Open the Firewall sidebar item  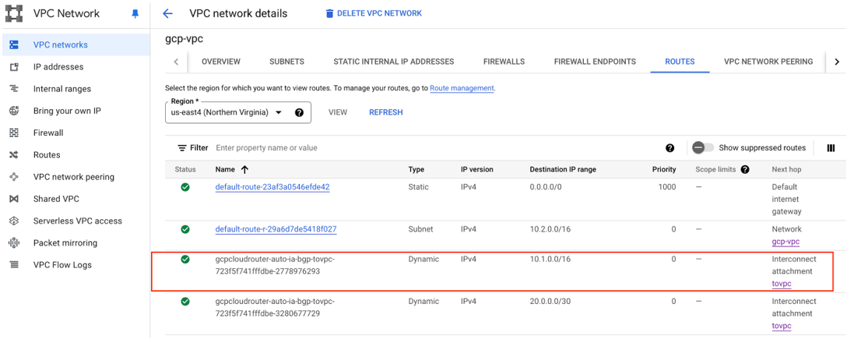click(x=47, y=133)
